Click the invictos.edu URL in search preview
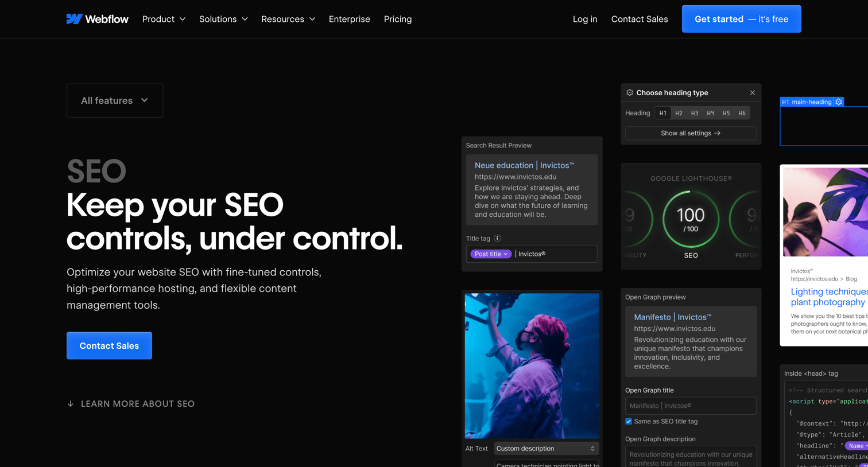868x467 pixels. click(516, 177)
